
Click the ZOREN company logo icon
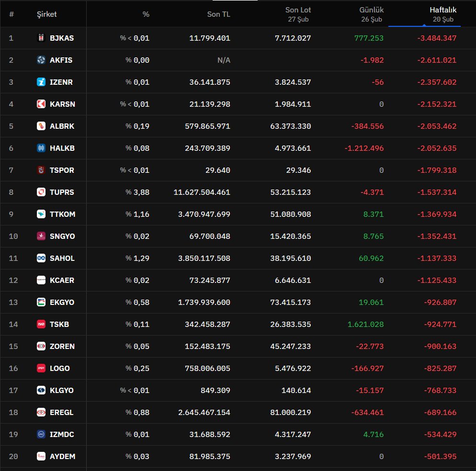[41, 346]
